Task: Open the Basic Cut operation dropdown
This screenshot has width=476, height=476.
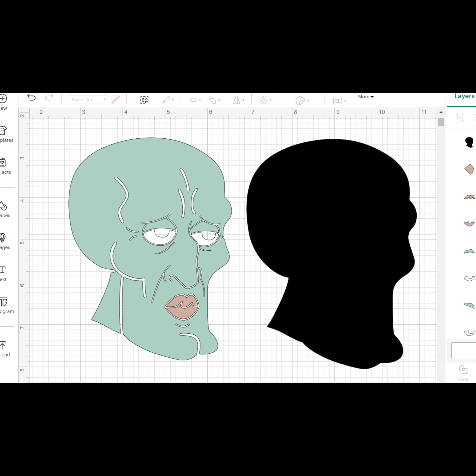Action: (x=89, y=100)
